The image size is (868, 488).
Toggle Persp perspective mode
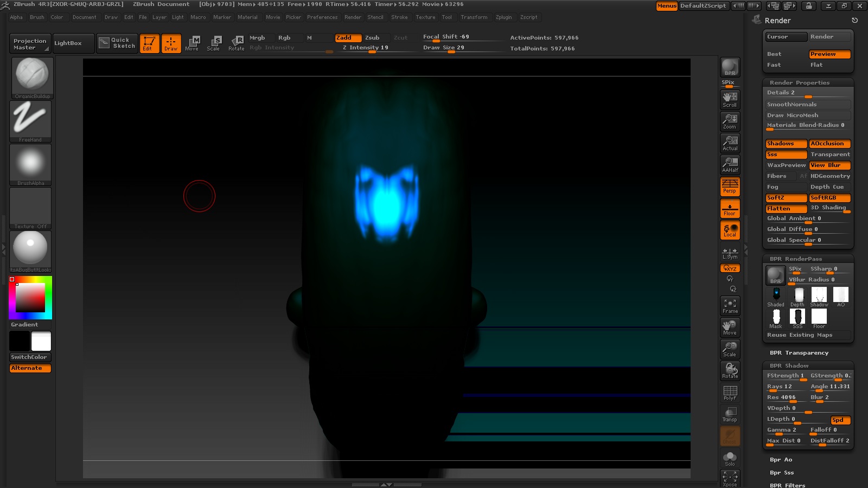pos(730,187)
